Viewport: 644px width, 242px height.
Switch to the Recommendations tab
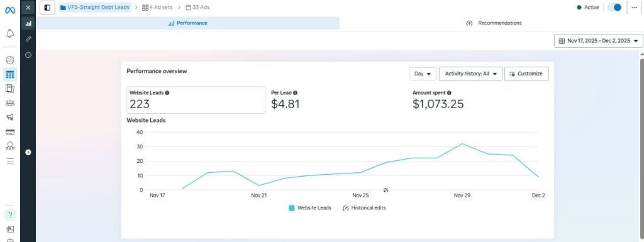click(x=494, y=23)
